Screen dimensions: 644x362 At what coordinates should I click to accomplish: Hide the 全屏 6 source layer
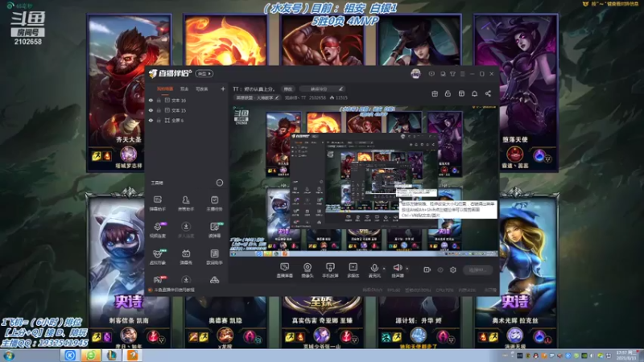(x=151, y=120)
